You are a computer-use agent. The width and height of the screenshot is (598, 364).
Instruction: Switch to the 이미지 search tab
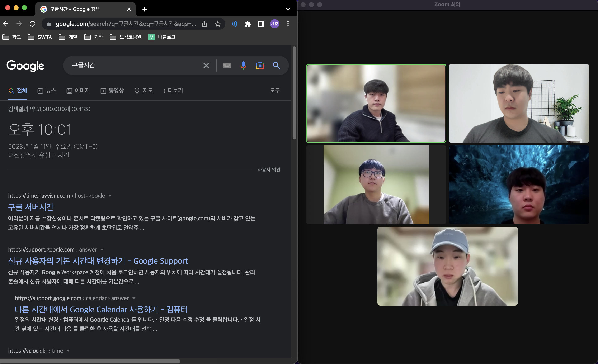(x=78, y=91)
